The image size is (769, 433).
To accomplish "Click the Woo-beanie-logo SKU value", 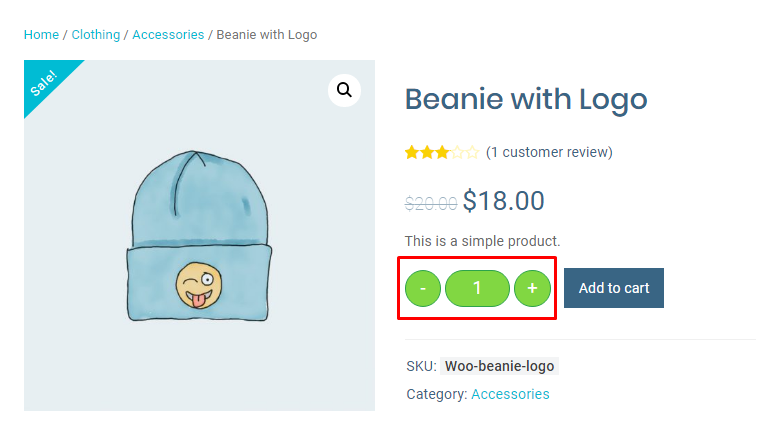I will click(499, 367).
